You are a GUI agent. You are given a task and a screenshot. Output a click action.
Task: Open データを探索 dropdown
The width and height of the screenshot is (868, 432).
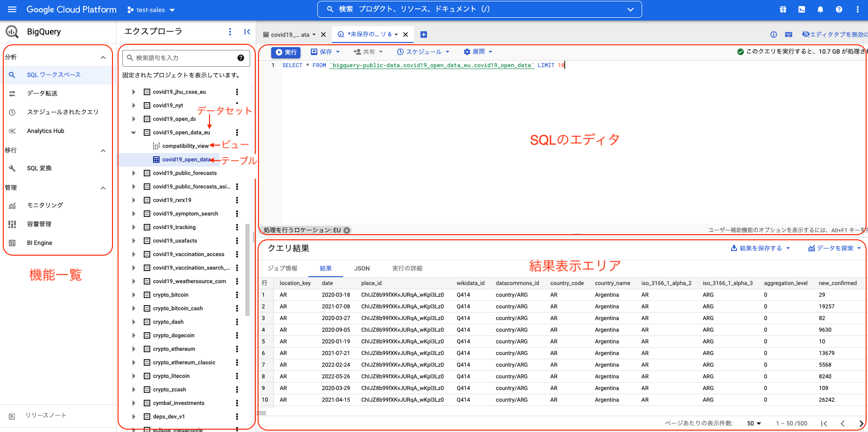coord(834,248)
